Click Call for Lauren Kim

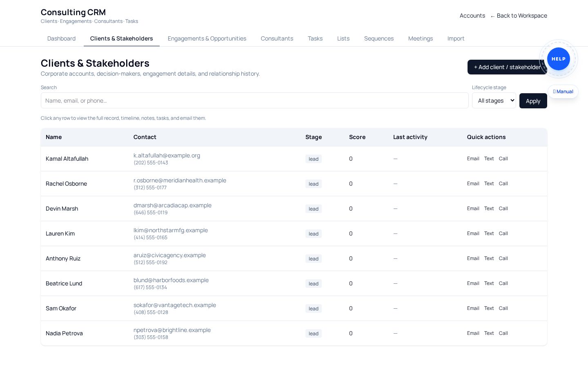tap(503, 233)
